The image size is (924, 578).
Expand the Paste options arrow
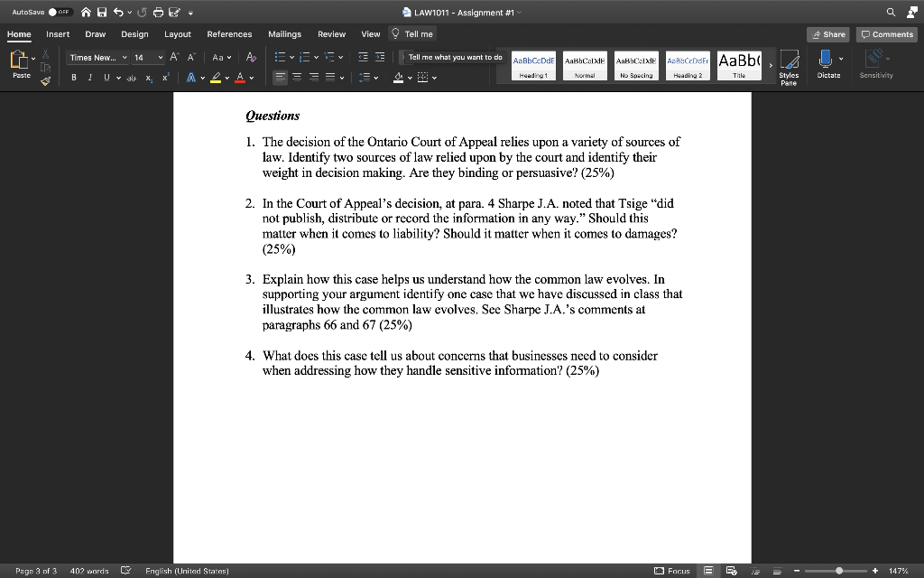(33, 59)
